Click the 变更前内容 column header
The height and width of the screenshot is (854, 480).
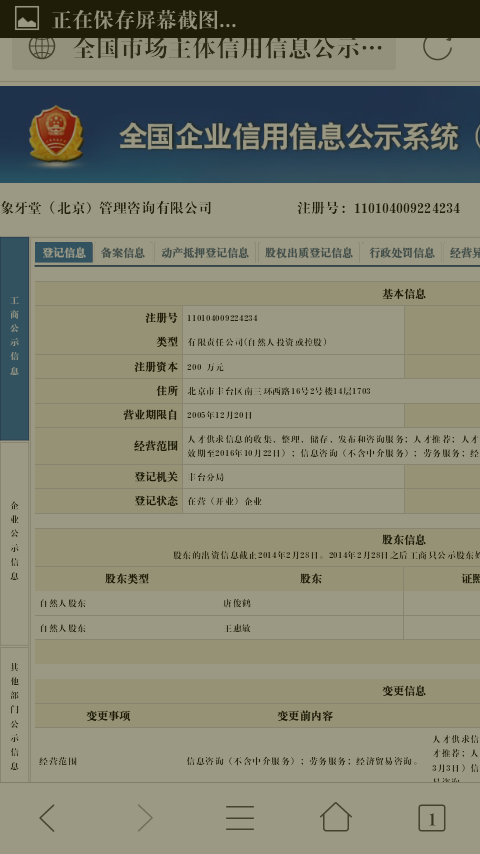(x=305, y=716)
